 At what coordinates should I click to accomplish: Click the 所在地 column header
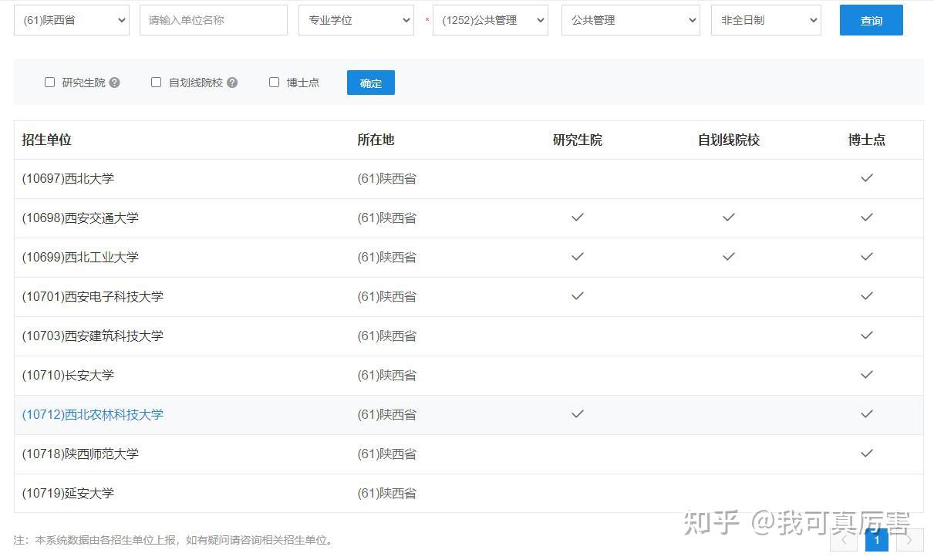tap(376, 140)
